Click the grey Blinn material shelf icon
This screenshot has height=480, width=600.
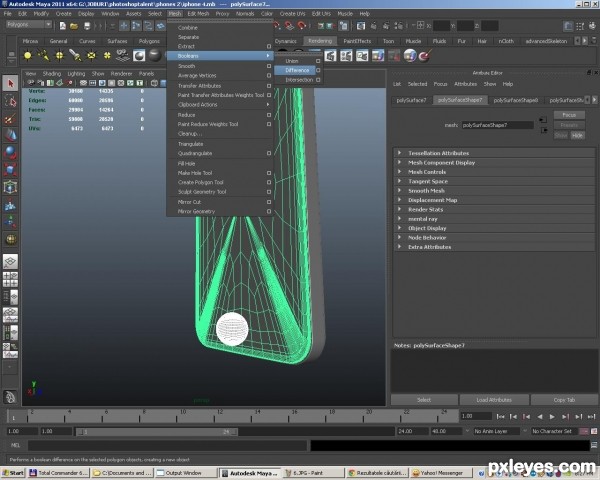(x=155, y=56)
